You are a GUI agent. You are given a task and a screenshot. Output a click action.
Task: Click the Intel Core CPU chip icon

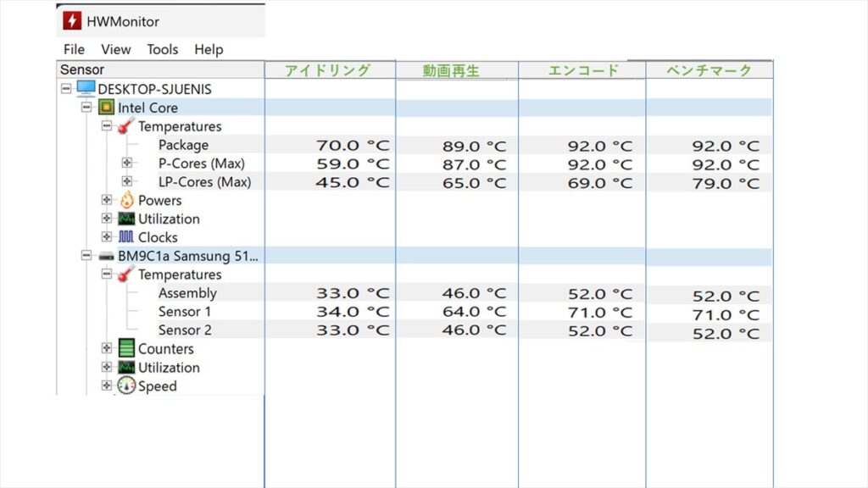[x=106, y=108]
